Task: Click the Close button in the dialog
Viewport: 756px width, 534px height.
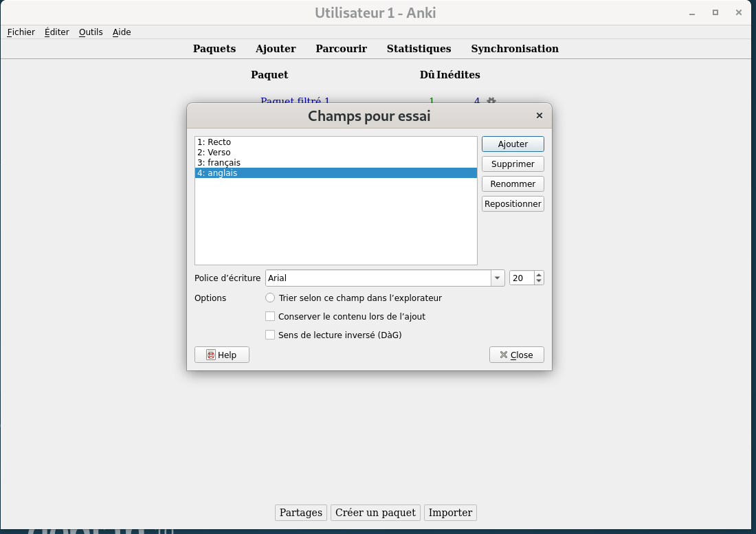Action: tap(516, 355)
